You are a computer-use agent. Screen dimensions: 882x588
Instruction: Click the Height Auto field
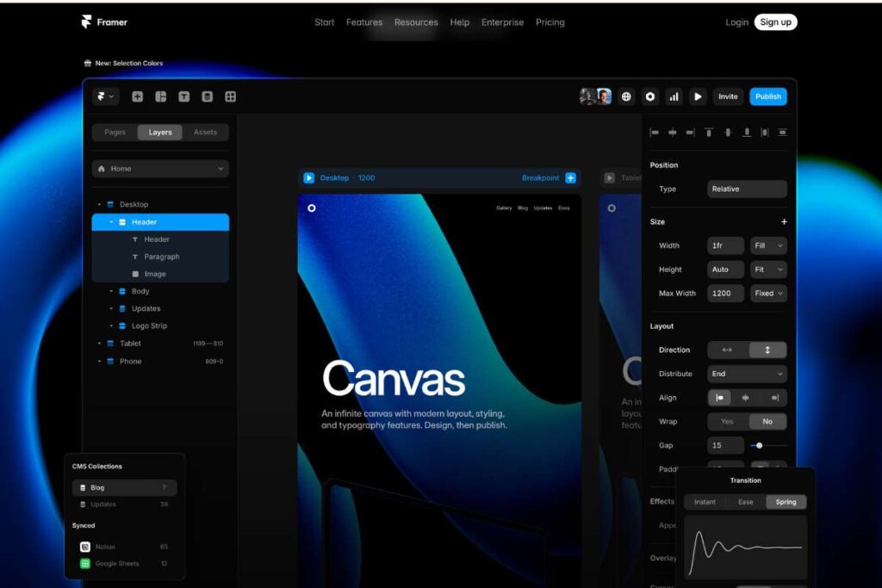[725, 269]
